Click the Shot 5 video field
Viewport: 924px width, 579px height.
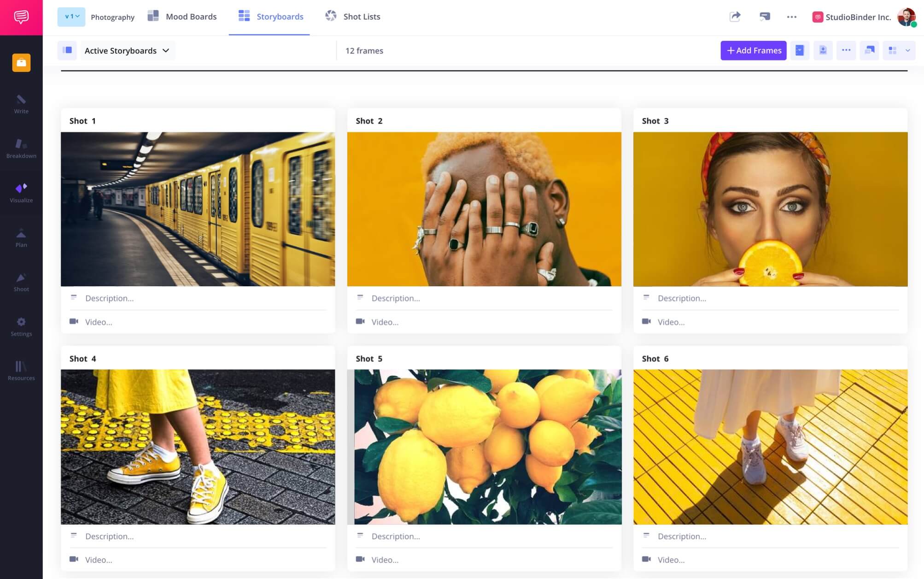[x=484, y=560]
